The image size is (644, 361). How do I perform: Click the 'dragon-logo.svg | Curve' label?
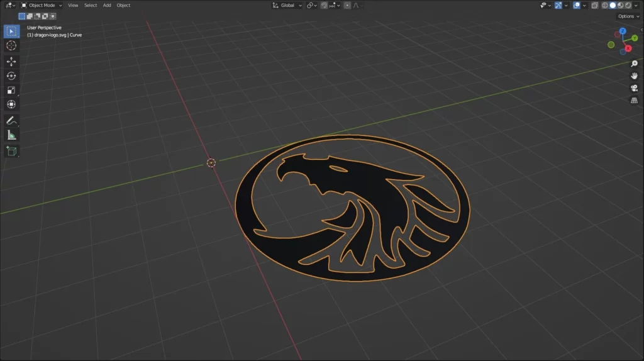click(x=58, y=35)
